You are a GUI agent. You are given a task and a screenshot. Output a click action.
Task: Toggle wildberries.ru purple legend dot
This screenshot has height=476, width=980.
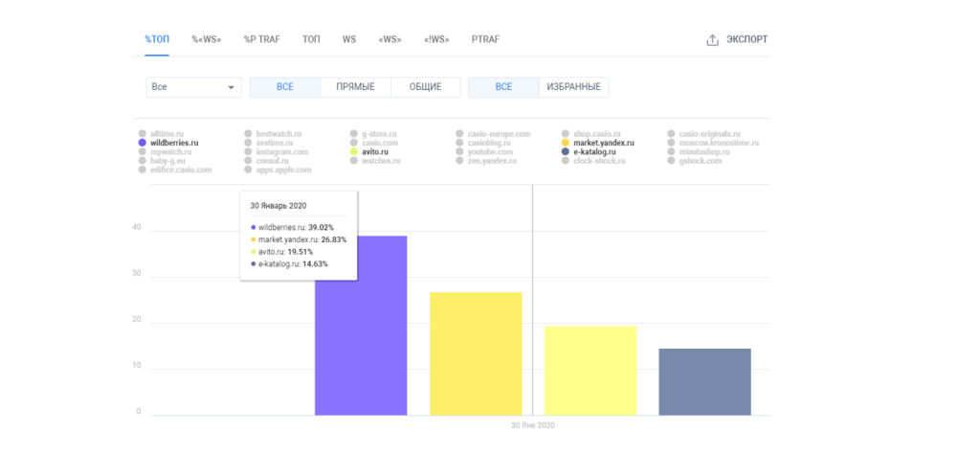point(143,143)
